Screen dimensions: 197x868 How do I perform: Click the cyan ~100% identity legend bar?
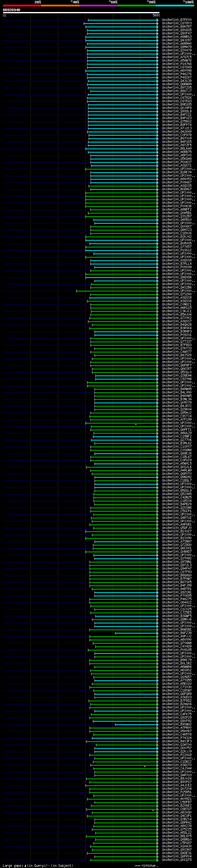click(175, 6)
